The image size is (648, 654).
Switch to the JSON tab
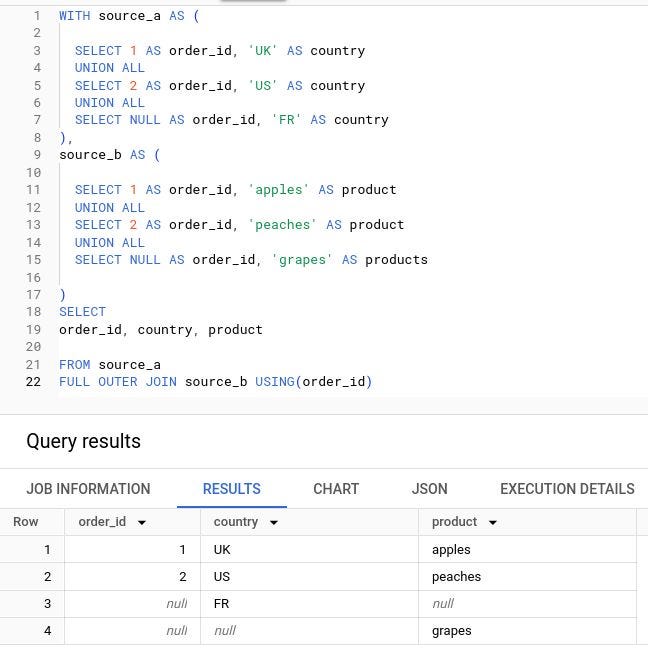pos(429,488)
